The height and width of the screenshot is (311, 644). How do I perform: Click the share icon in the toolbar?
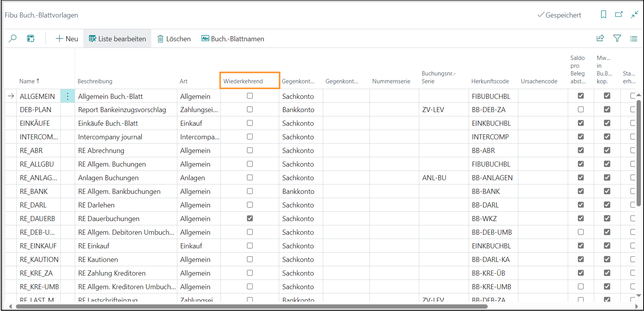click(600, 38)
